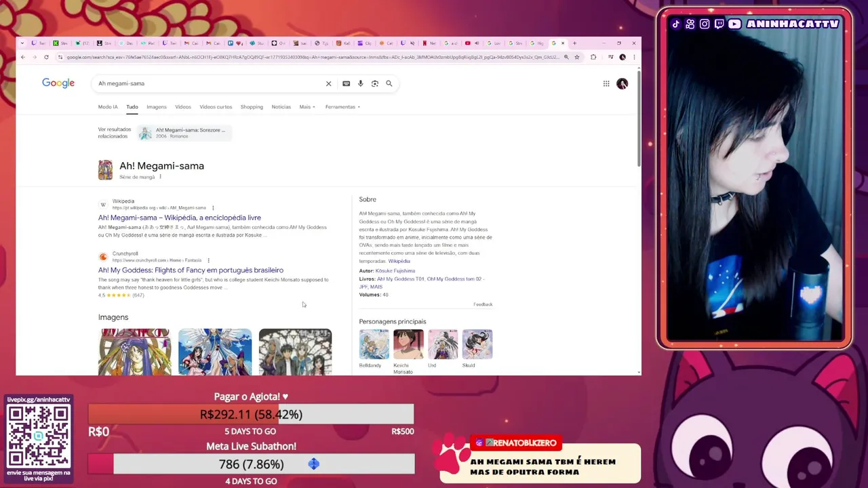Open Twitch icon in stream overlay
The width and height of the screenshot is (868, 488).
[719, 24]
